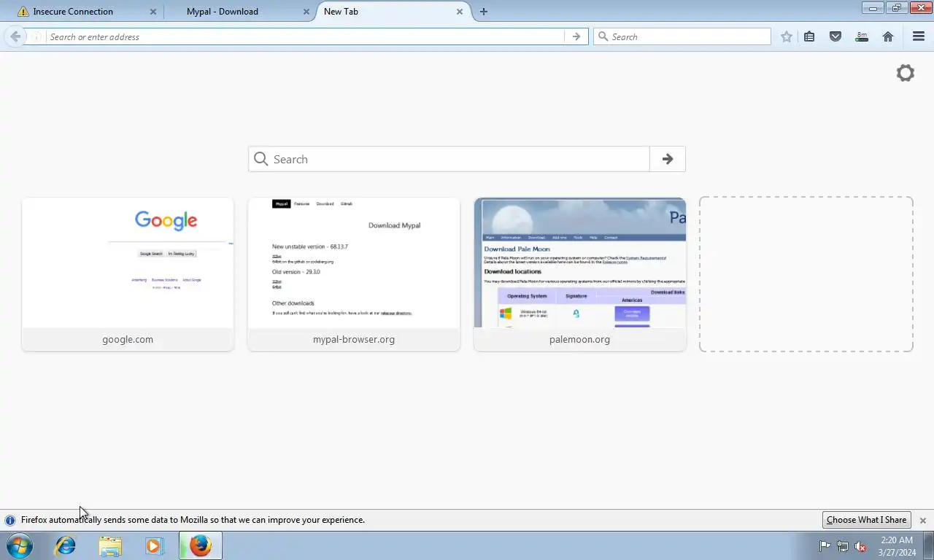Screen dimensions: 934x560
Task: Click the site identity info icon
Action: pyautogui.click(x=36, y=36)
